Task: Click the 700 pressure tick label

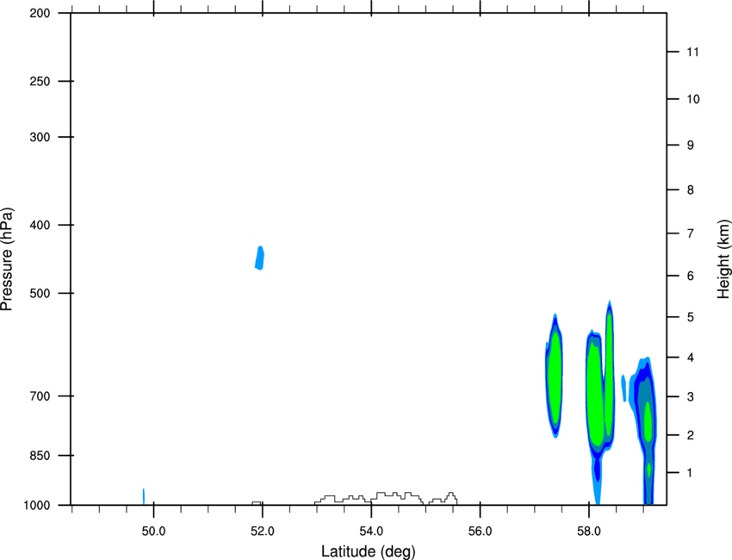Action: tap(40, 396)
